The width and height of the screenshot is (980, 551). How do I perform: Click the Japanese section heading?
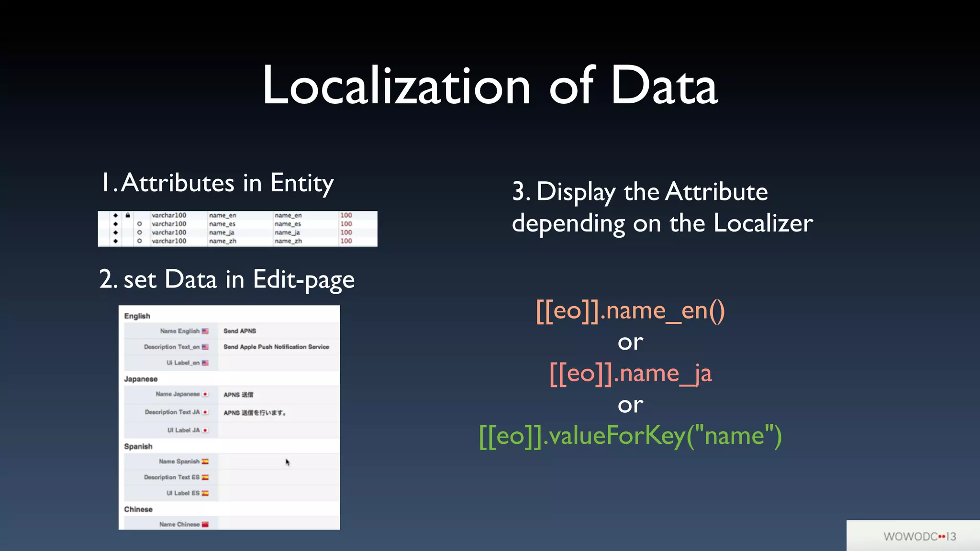click(x=141, y=379)
